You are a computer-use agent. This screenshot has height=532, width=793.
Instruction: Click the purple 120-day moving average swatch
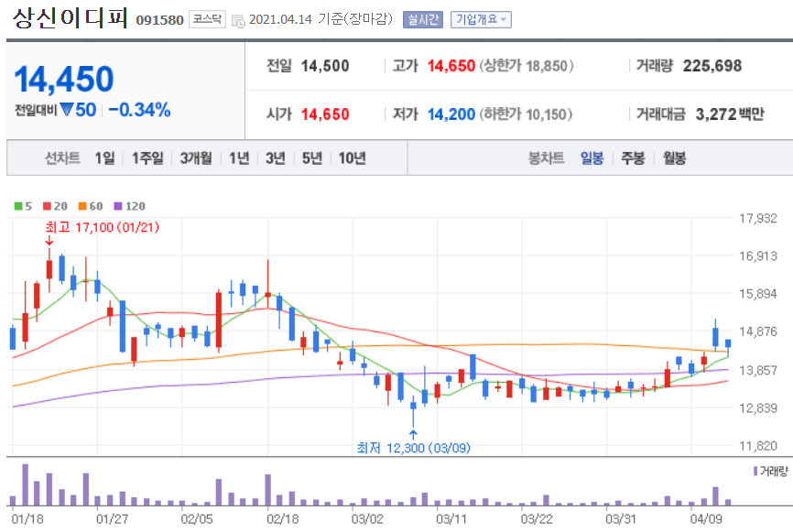118,206
